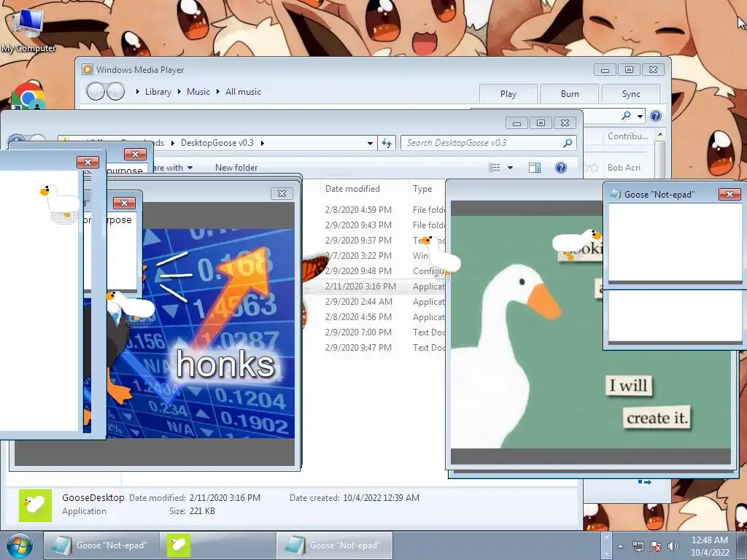Click the Explorer search magnifier icon
This screenshot has width=747, height=560.
(568, 143)
